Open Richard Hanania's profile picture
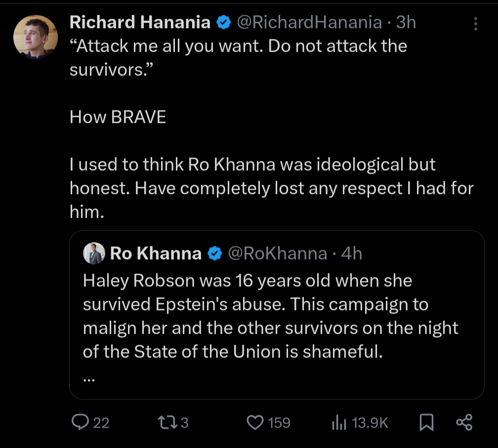Image resolution: width=498 pixels, height=448 pixels. click(x=36, y=37)
